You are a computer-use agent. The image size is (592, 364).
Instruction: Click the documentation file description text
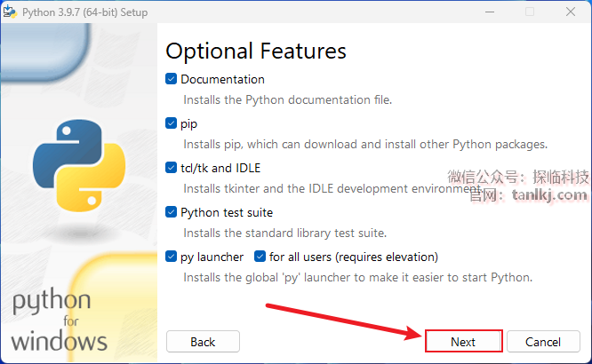click(x=287, y=99)
